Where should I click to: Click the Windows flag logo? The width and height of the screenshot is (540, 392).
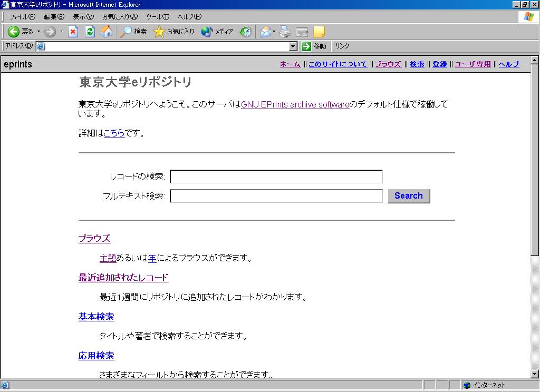point(528,16)
